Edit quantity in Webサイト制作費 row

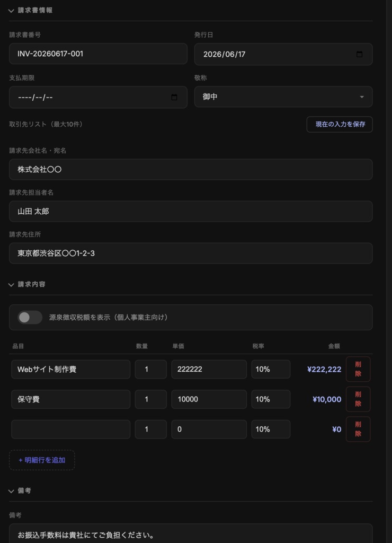click(151, 369)
